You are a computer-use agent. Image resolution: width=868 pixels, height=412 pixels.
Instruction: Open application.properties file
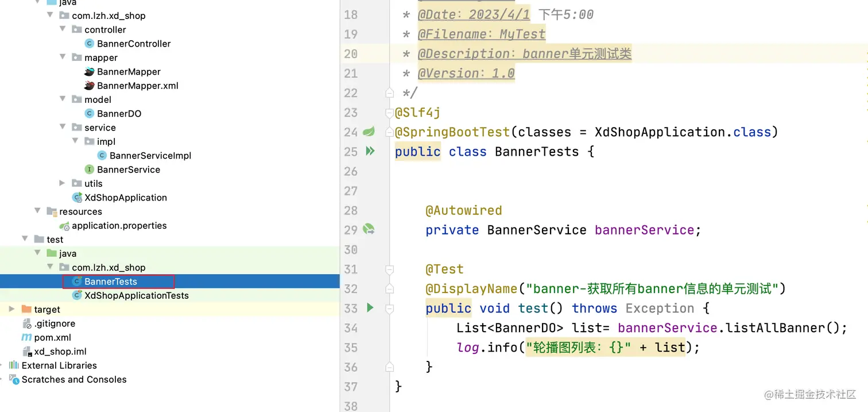pyautogui.click(x=119, y=226)
